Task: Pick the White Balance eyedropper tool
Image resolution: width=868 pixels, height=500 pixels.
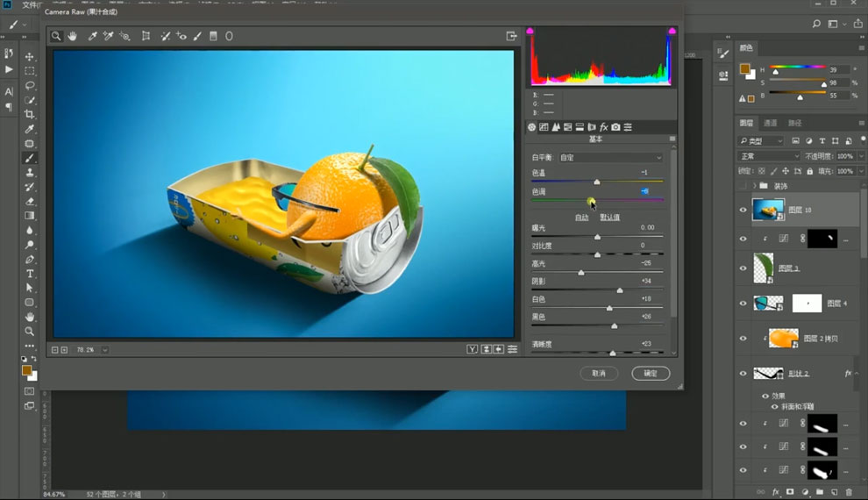Action: (x=92, y=36)
